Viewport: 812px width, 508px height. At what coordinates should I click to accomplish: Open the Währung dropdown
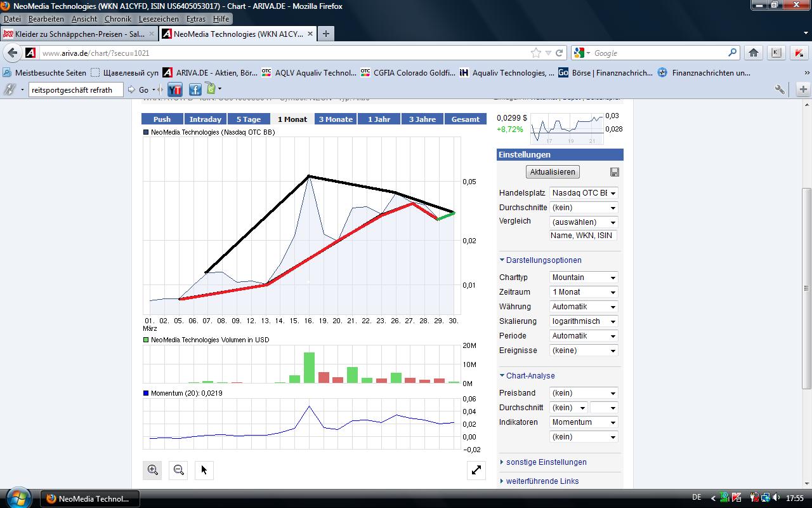[584, 307]
